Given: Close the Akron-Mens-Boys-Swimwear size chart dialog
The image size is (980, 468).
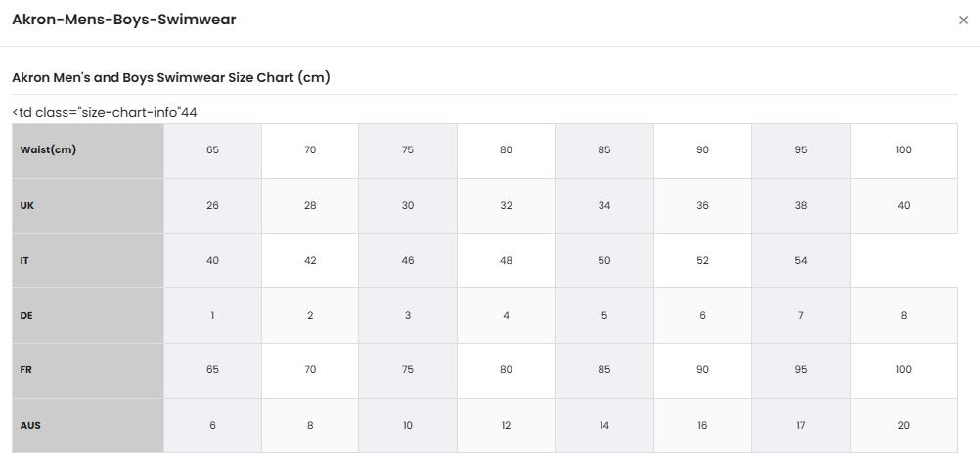Looking at the screenshot, I should (x=963, y=20).
